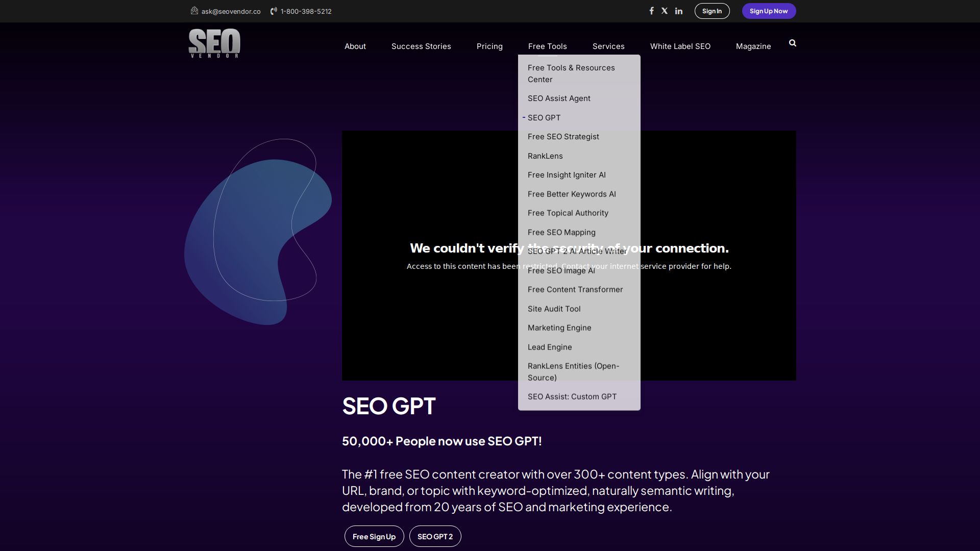Open the LinkedIn profile icon

[x=679, y=10]
